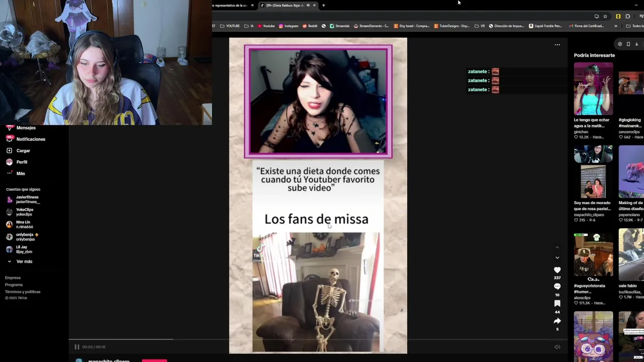644x362 pixels.
Task: Click the first zatanete chat message
Action: (483, 71)
